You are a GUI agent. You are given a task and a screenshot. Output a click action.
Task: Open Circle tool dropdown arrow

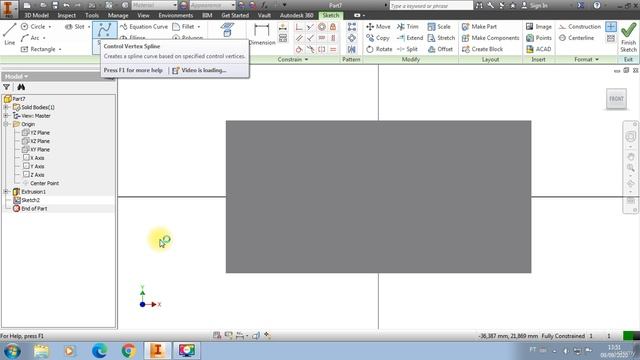50,27
